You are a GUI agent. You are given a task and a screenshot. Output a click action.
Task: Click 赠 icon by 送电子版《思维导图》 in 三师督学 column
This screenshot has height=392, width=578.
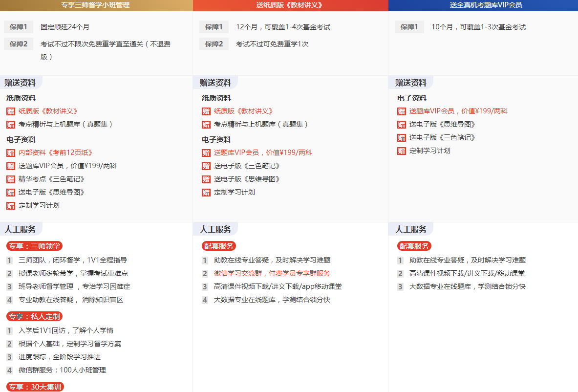point(11,193)
